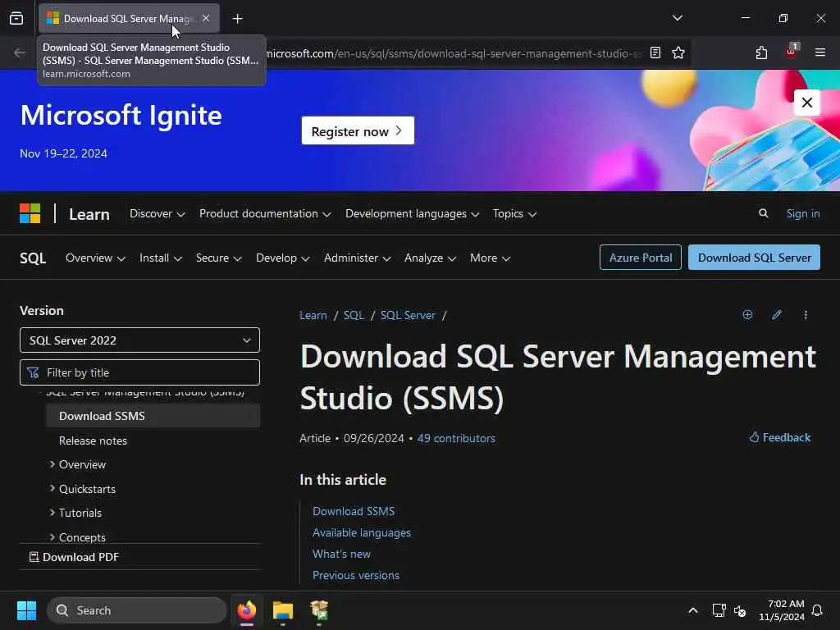Toggle reader view icon in address bar

point(655,52)
